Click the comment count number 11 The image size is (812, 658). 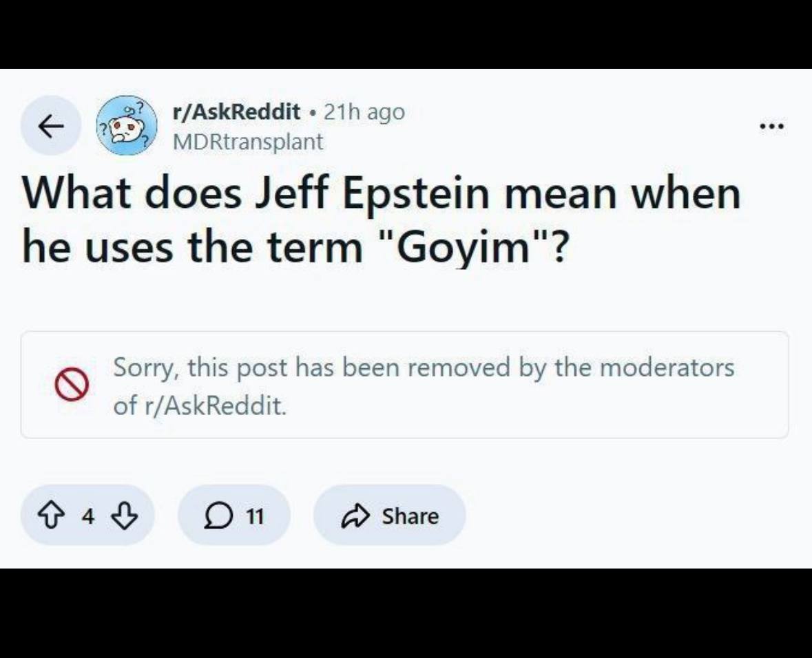[255, 516]
